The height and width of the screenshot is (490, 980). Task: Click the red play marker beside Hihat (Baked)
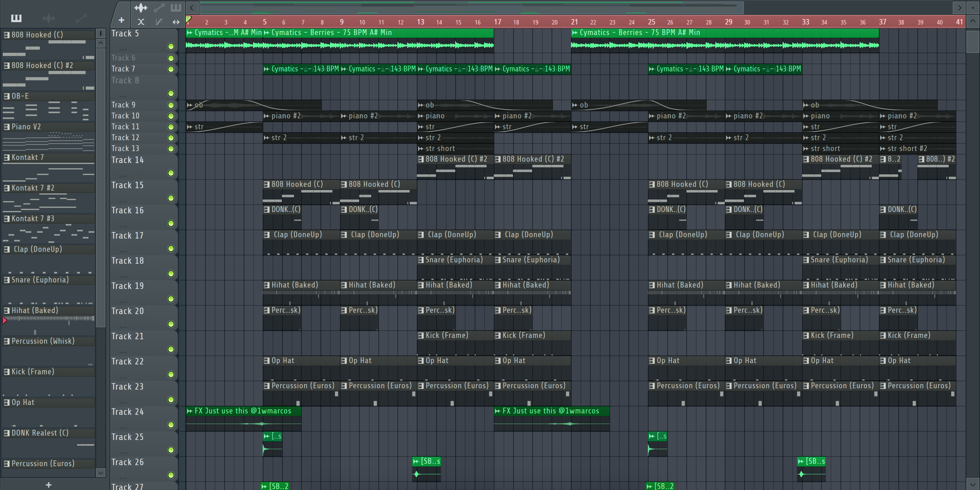click(x=4, y=320)
